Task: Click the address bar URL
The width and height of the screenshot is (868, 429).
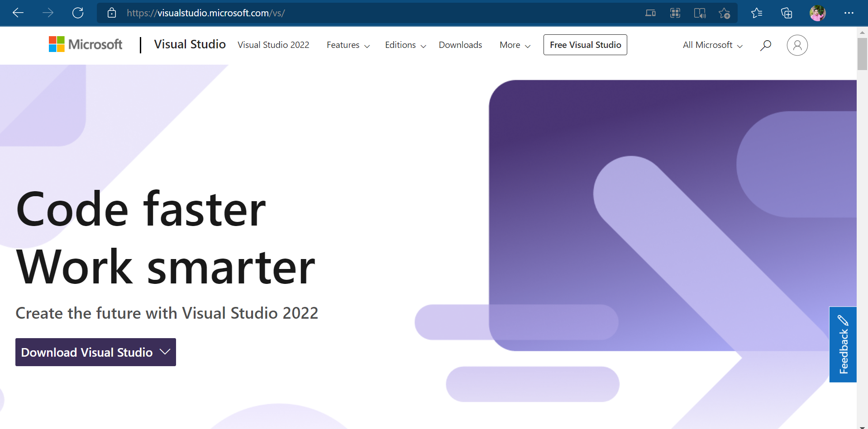Action: [206, 13]
